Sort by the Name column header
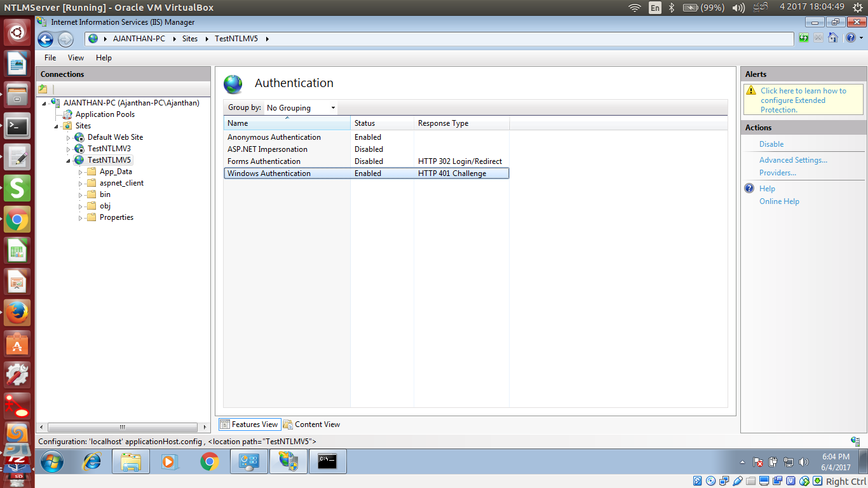The height and width of the screenshot is (488, 868). click(287, 123)
